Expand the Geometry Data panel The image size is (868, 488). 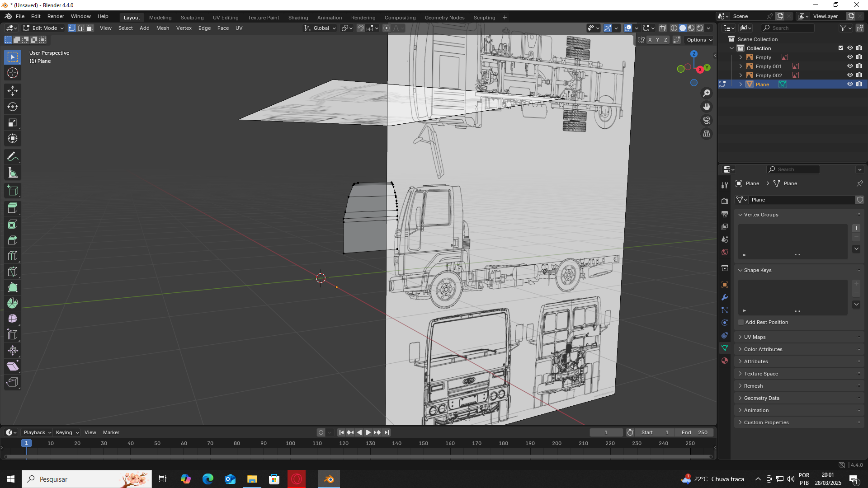tap(761, 398)
